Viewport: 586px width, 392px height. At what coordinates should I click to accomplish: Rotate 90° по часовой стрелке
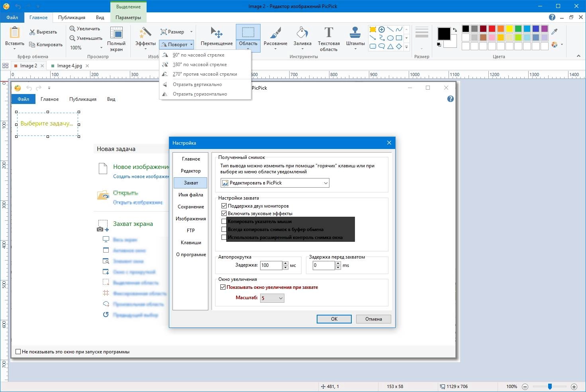(x=205, y=55)
